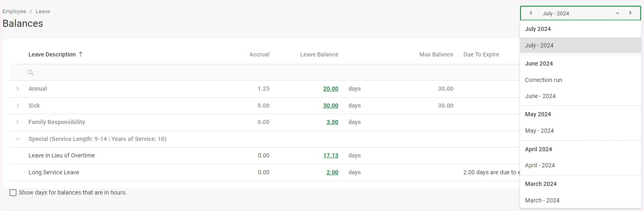The height and width of the screenshot is (211, 644).
Task: Collapse the Special leave group
Action: (17, 139)
